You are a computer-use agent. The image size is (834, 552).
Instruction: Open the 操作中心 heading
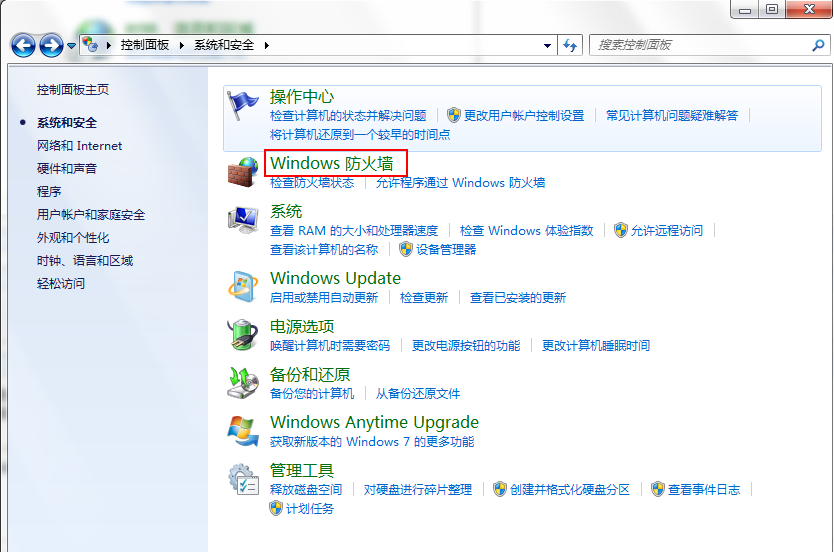(x=302, y=97)
